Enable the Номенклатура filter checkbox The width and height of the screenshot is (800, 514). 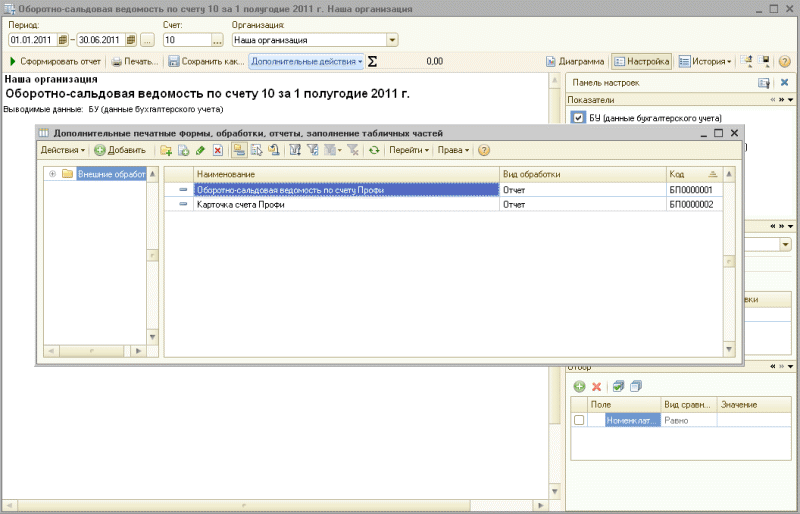pos(579,420)
